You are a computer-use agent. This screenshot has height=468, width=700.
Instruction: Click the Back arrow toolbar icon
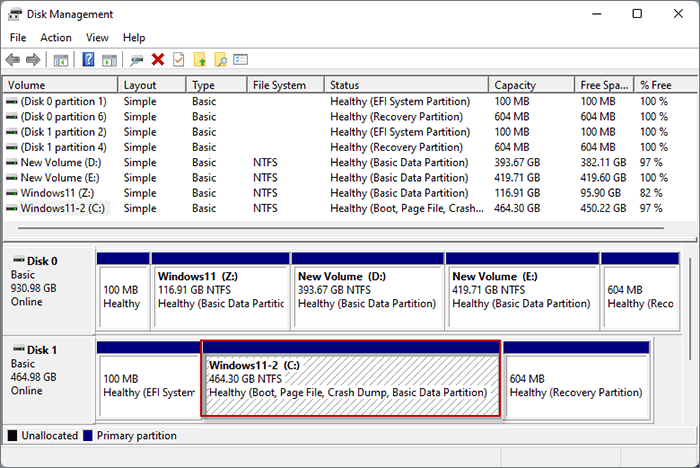[13, 60]
